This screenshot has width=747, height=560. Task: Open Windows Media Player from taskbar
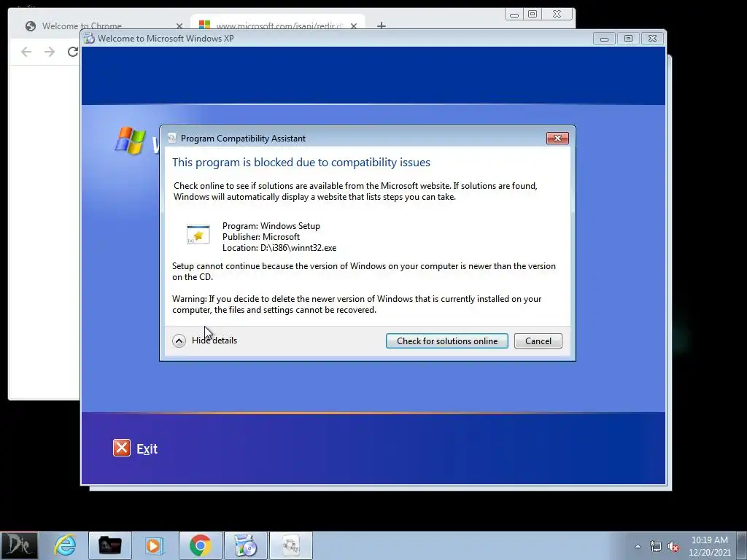pos(154,545)
